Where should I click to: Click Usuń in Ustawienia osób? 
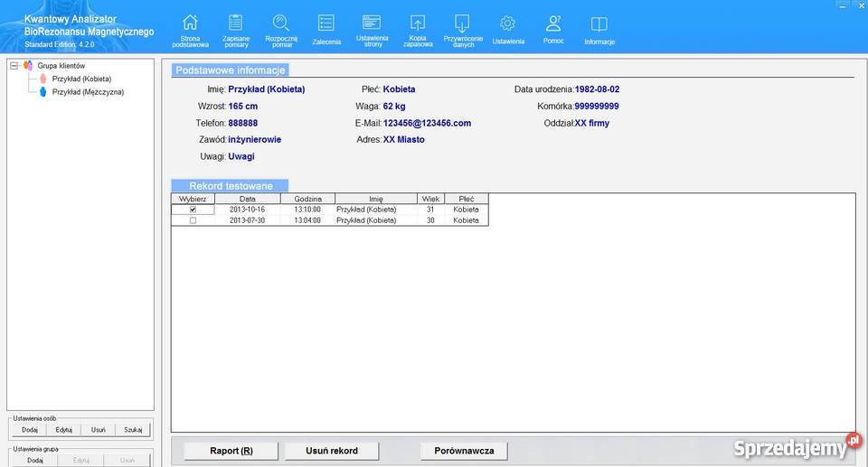tap(99, 430)
